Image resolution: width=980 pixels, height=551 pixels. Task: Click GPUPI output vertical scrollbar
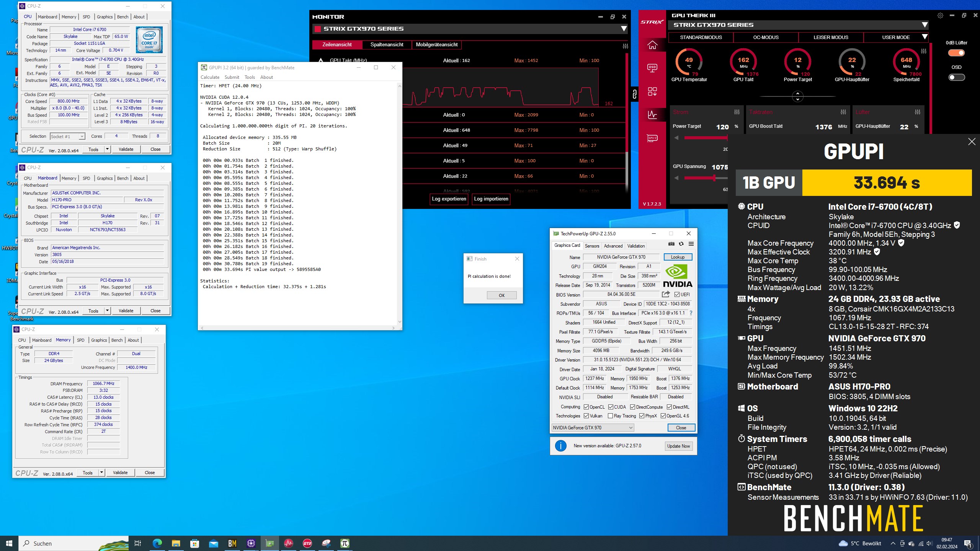click(400, 205)
